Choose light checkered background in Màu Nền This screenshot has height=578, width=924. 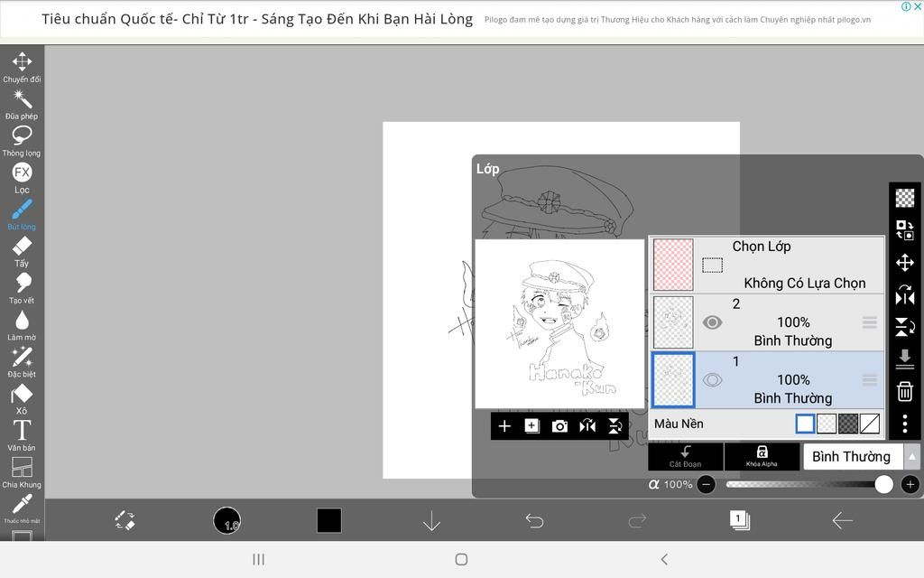[x=827, y=424]
